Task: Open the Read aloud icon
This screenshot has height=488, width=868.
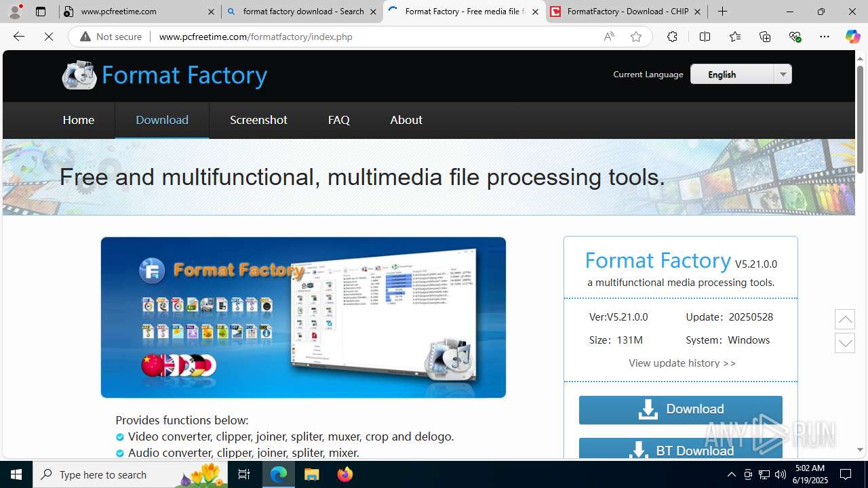Action: (x=609, y=37)
